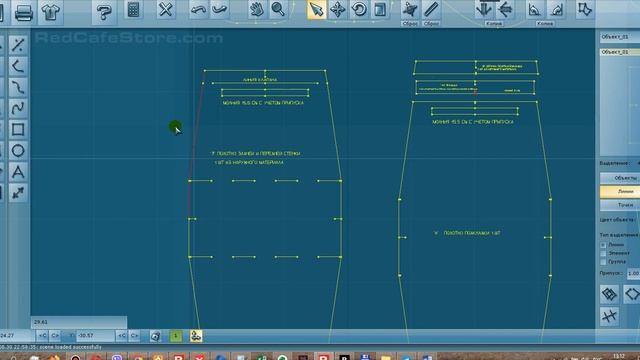This screenshot has width=640, height=360.
Task: Click the Припуск value field
Action: click(633, 273)
